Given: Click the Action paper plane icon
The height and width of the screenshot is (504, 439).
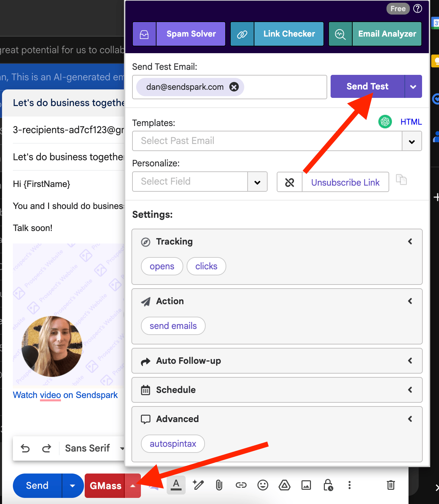Looking at the screenshot, I should click(x=146, y=301).
